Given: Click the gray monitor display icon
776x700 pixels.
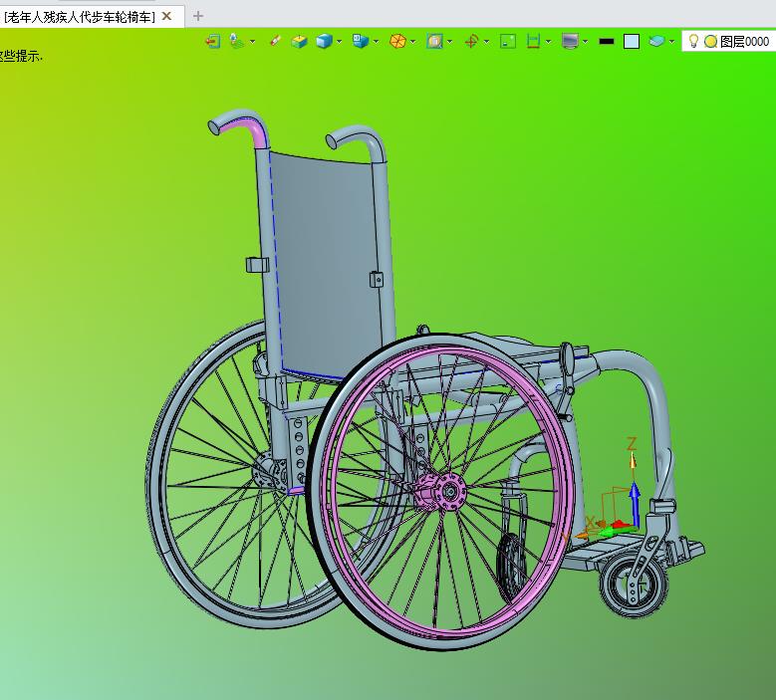Looking at the screenshot, I should click(x=570, y=41).
